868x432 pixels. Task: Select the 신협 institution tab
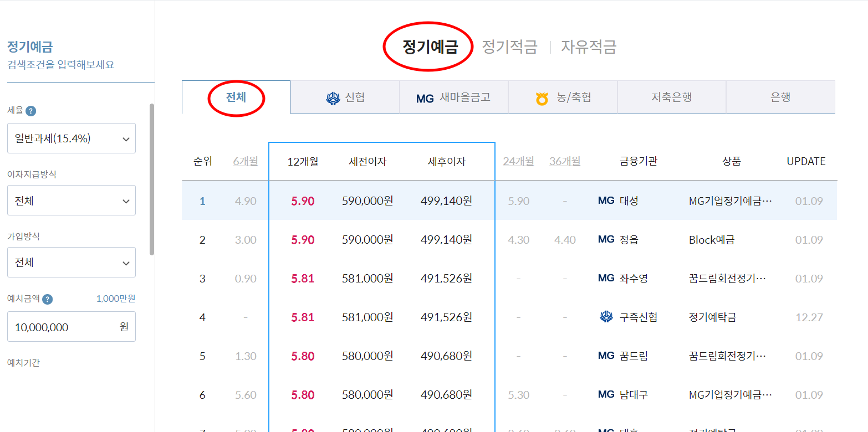point(345,97)
